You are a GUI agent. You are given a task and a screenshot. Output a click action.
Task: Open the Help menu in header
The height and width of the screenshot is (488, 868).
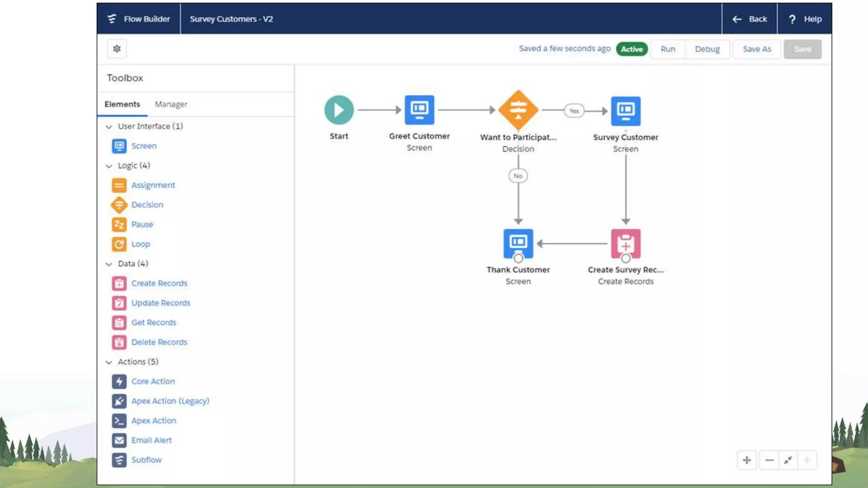coord(805,19)
